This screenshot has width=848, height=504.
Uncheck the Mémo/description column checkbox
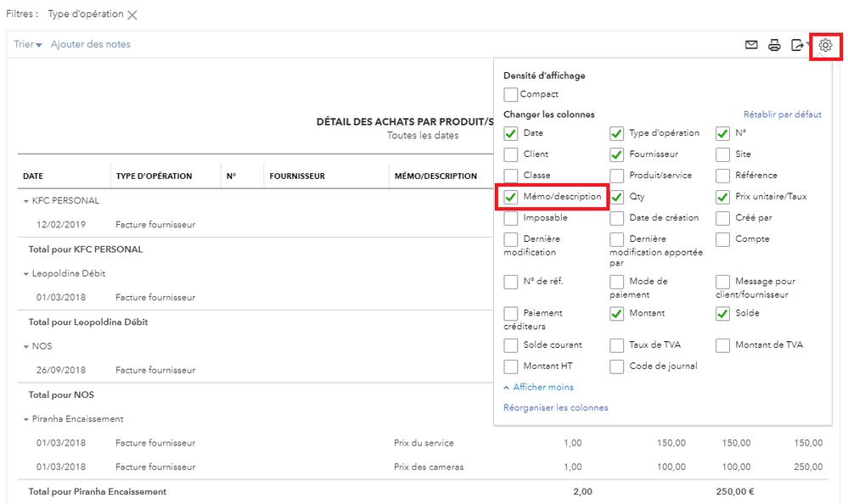coord(511,197)
